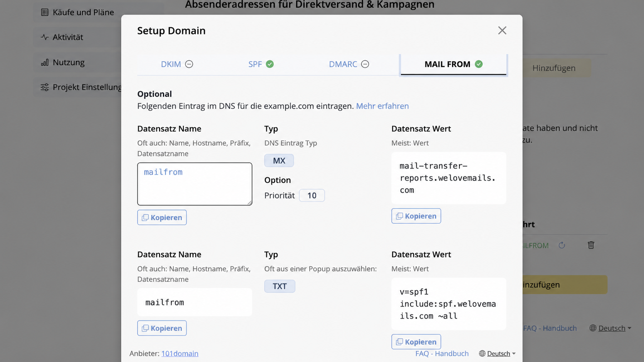
Task: Open FAQ - Handbuch link on background page
Action: (550, 328)
